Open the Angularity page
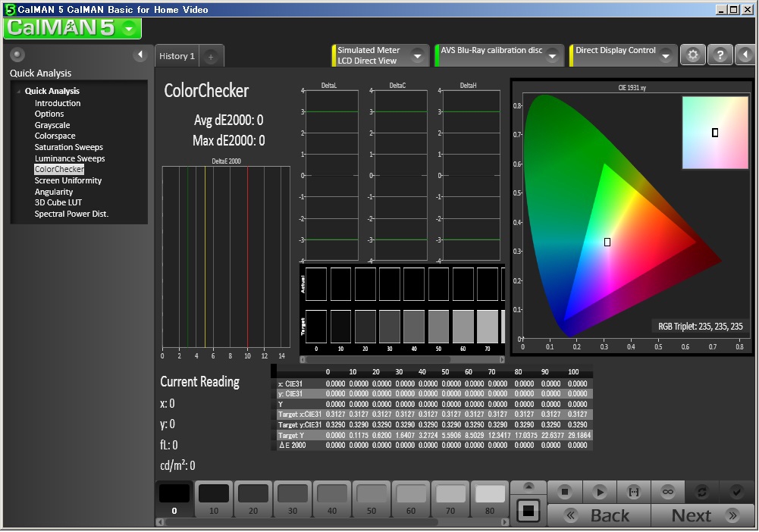 click(54, 192)
